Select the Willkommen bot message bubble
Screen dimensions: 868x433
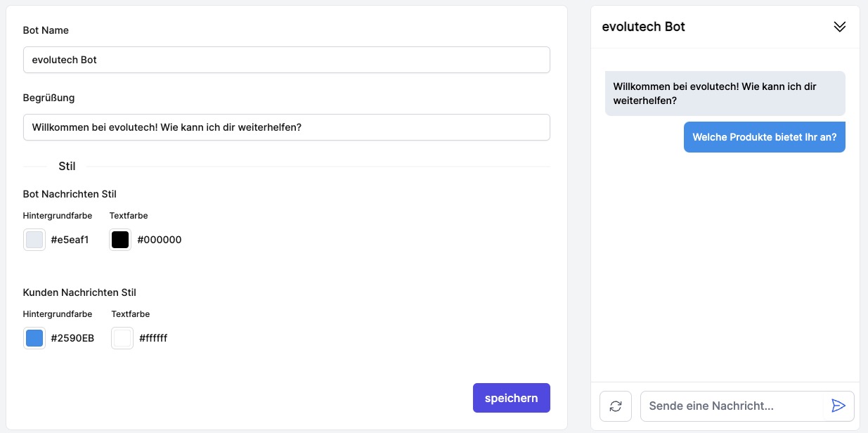click(725, 93)
